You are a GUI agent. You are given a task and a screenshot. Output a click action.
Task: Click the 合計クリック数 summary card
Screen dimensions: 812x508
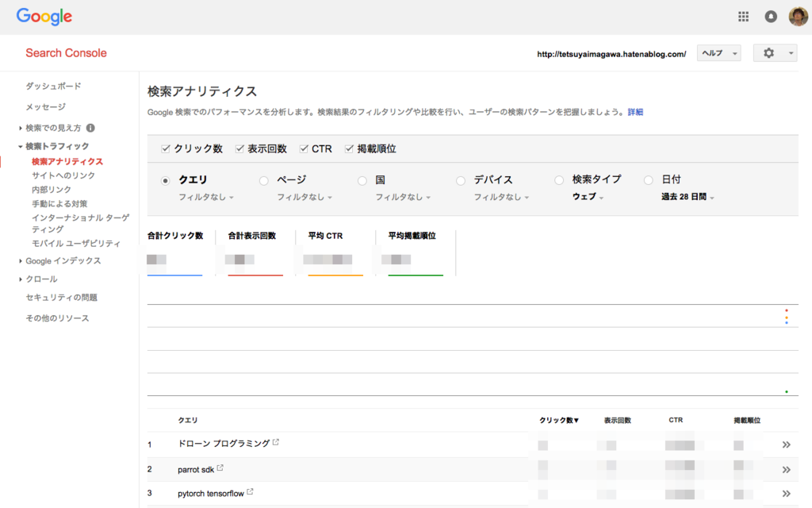tap(175, 253)
